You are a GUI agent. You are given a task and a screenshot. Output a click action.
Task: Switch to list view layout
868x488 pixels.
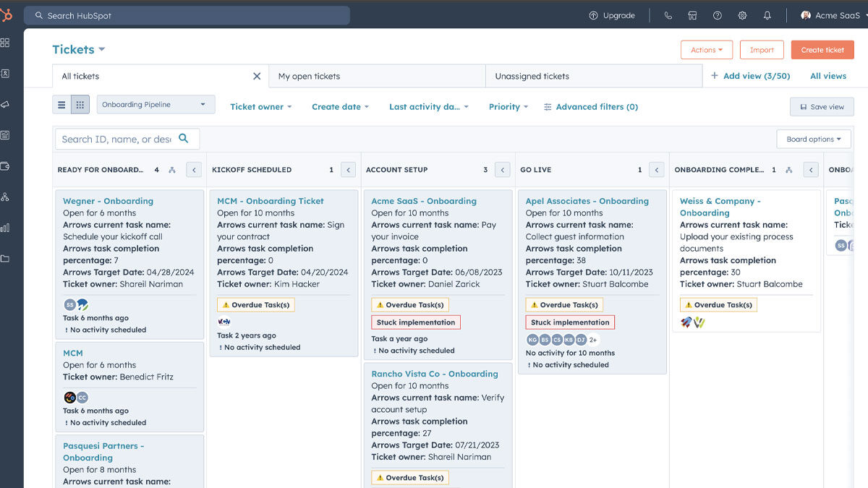click(61, 105)
